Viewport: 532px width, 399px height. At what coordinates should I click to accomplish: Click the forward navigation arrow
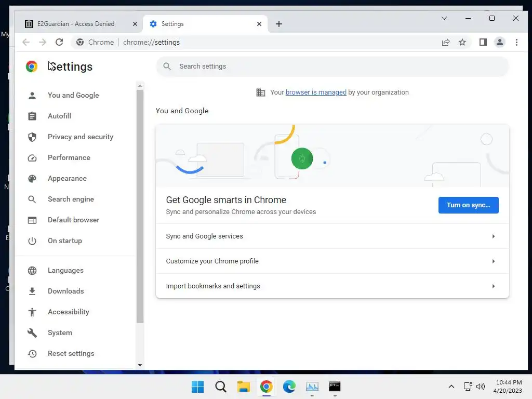[43, 42]
